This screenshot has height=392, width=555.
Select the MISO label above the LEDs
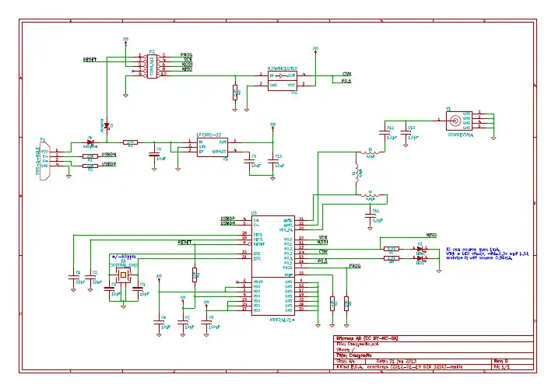[431, 235]
